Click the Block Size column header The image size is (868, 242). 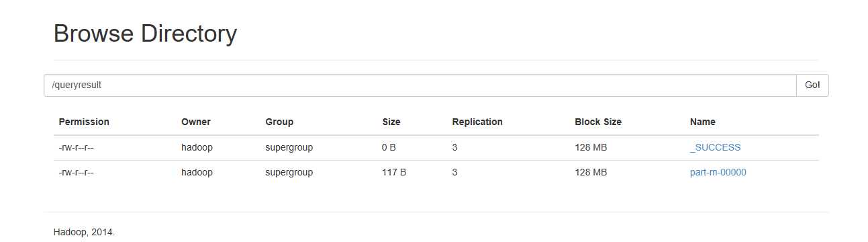pyautogui.click(x=598, y=122)
